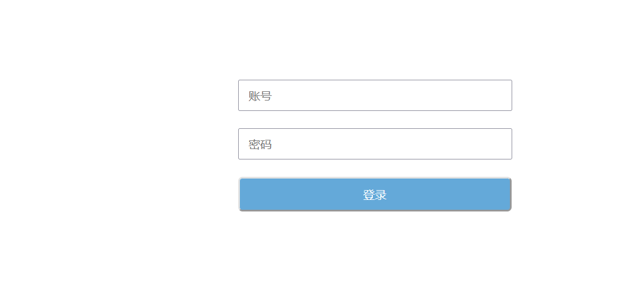Place cursor in the password box
The width and height of the screenshot is (644, 286).
coord(375,144)
